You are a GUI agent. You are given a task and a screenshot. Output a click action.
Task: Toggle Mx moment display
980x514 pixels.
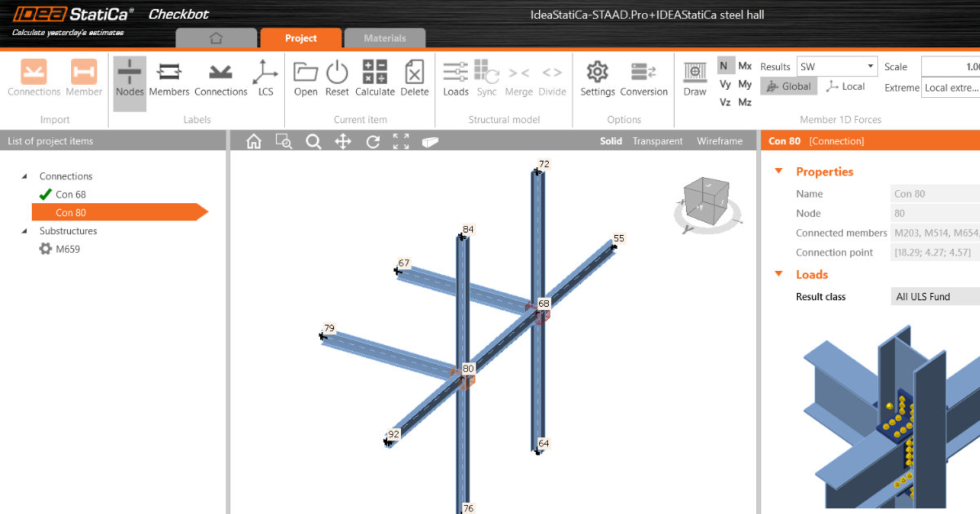click(745, 66)
